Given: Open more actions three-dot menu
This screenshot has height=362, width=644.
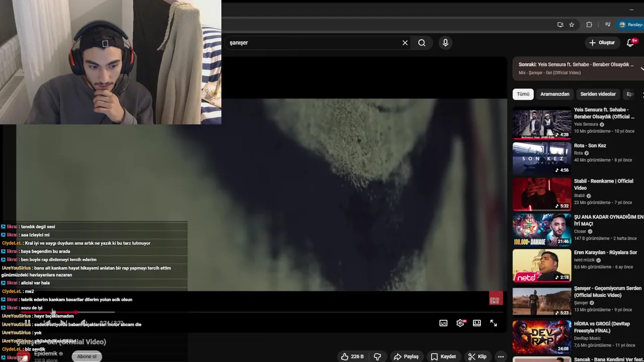Looking at the screenshot, I should point(501,356).
